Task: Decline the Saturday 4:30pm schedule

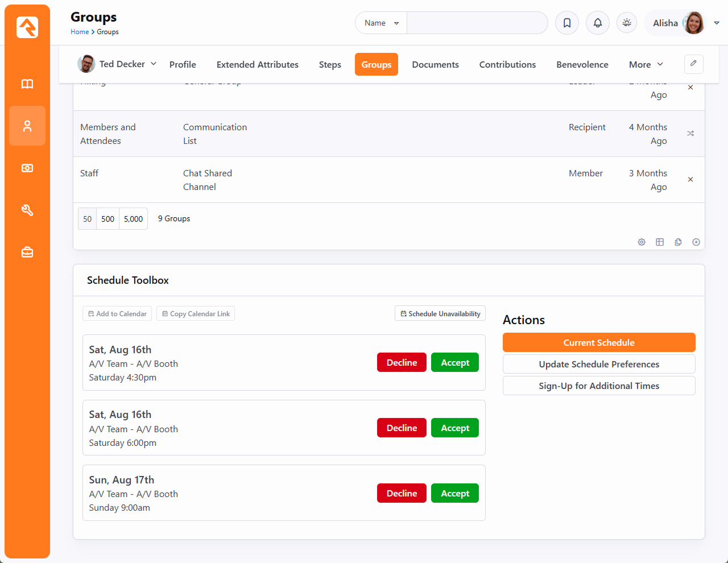Action: (x=402, y=363)
